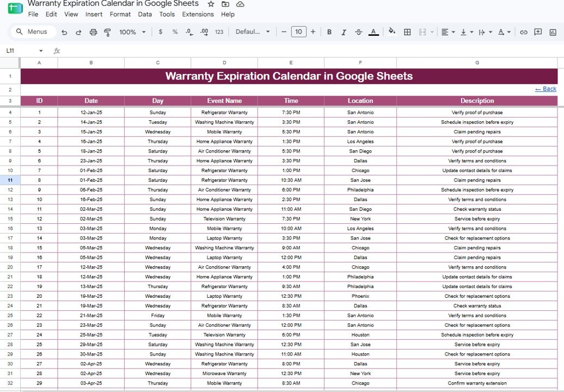Open the Extensions menu

[198, 14]
